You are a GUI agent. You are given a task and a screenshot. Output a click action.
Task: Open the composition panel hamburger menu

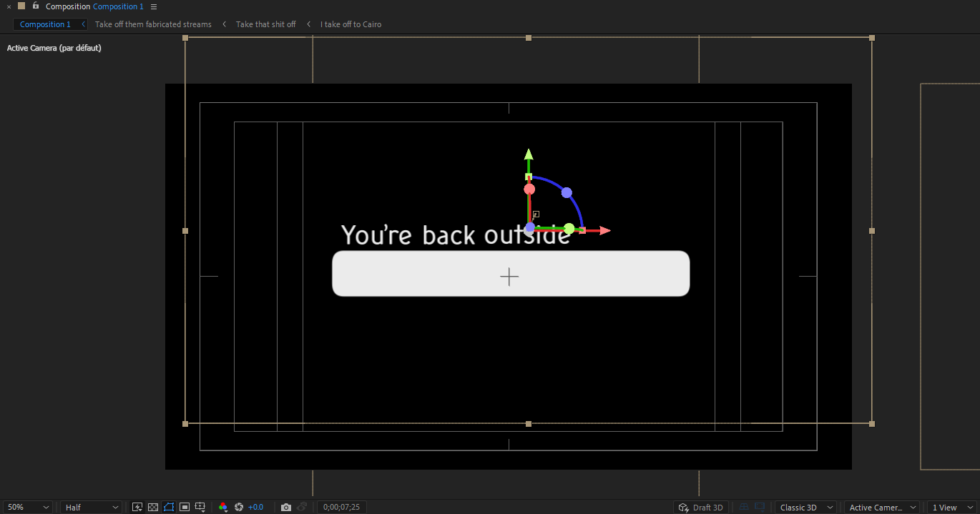click(154, 7)
